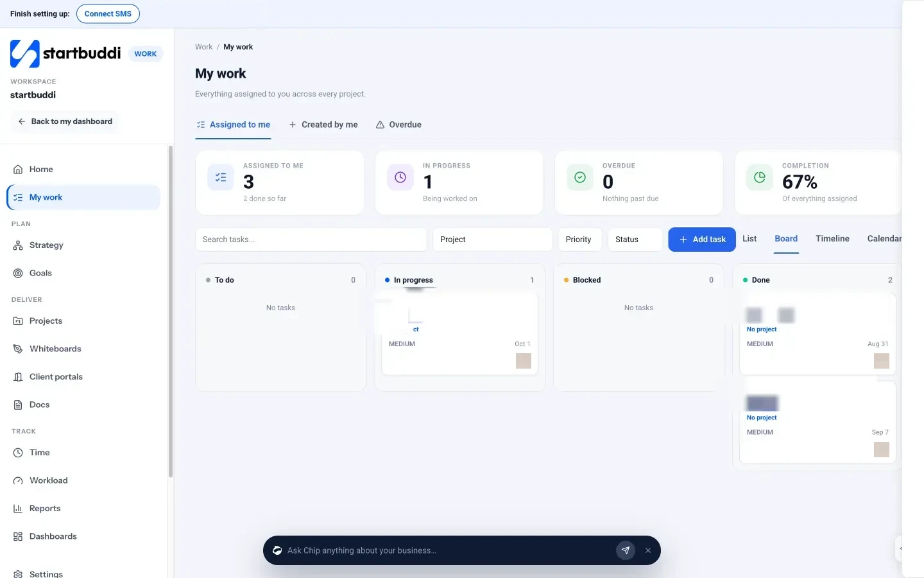Click the Completion pie chart icon
924x578 pixels.
[x=760, y=177]
